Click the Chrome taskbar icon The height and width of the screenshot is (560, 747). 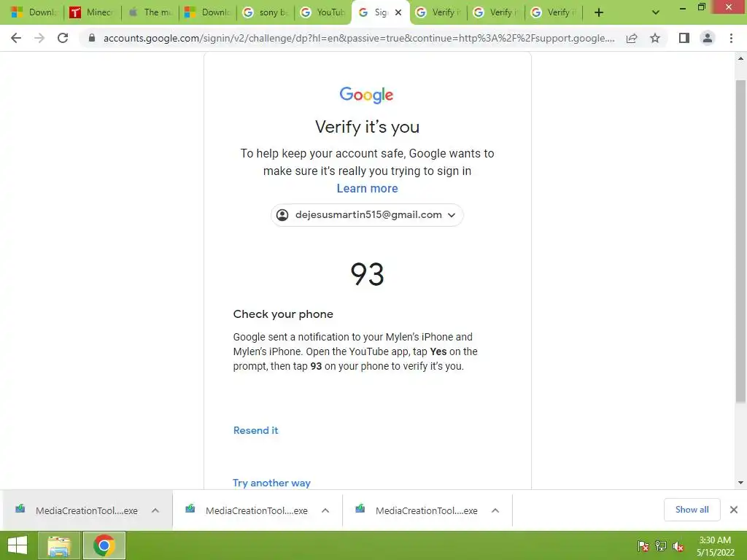pos(104,545)
